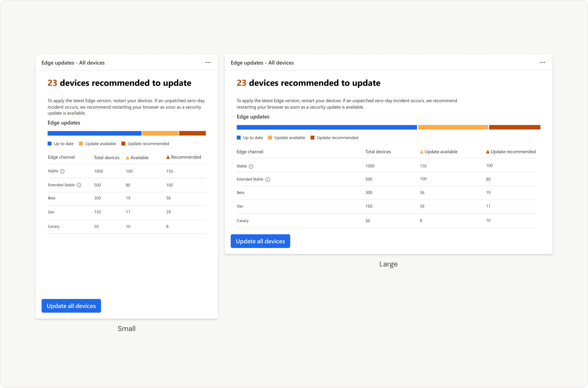Open the more options menu in Large card
The height and width of the screenshot is (388, 588).
(x=542, y=63)
